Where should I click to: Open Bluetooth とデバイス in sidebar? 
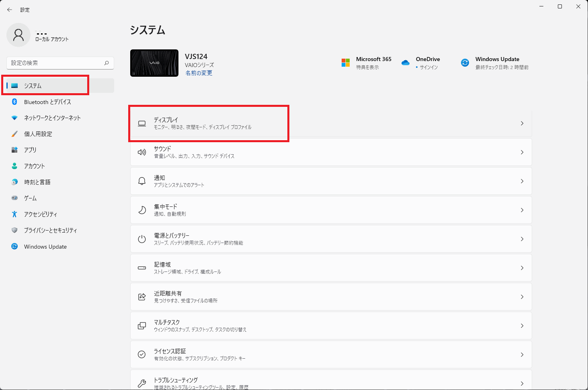pyautogui.click(x=60, y=102)
